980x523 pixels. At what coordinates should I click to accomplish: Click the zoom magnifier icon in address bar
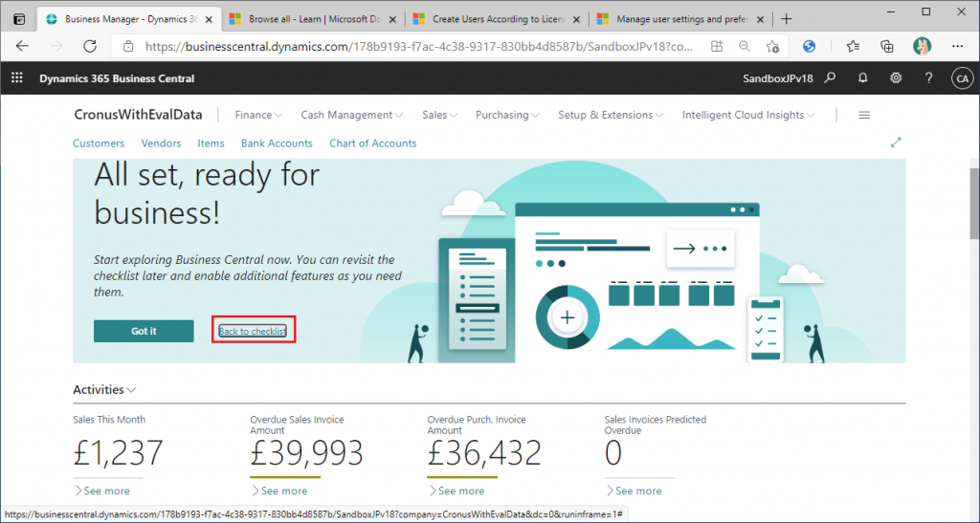click(744, 46)
